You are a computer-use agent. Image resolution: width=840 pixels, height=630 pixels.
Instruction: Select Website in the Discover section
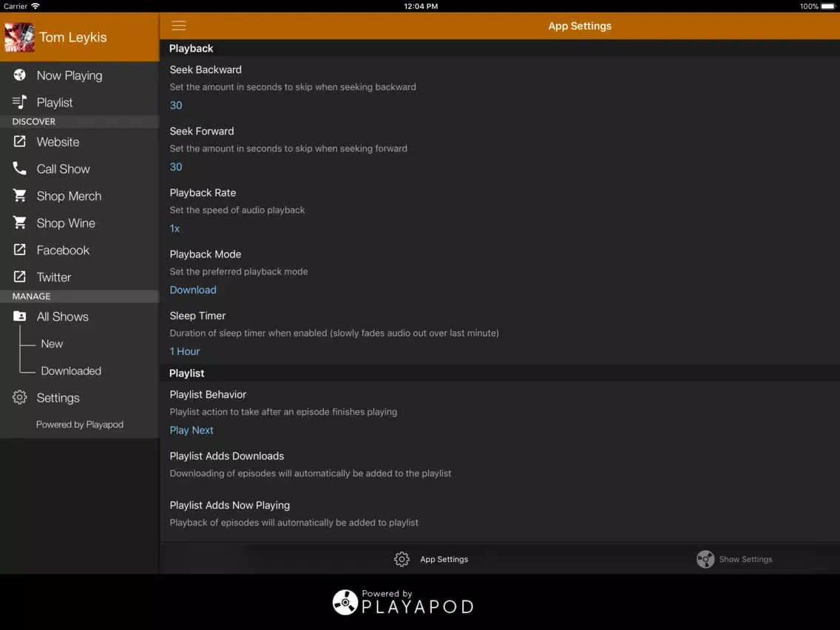coord(79,141)
